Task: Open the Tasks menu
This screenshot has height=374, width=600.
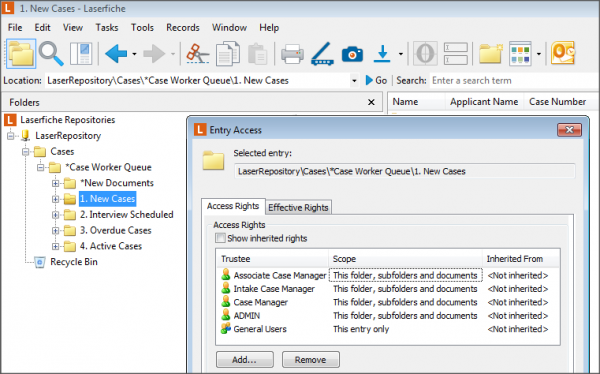Action: tap(107, 28)
